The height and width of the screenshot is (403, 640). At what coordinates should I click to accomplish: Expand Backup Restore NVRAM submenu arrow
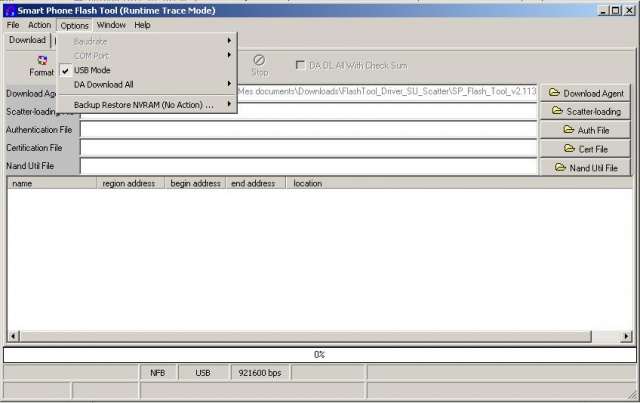tap(229, 104)
